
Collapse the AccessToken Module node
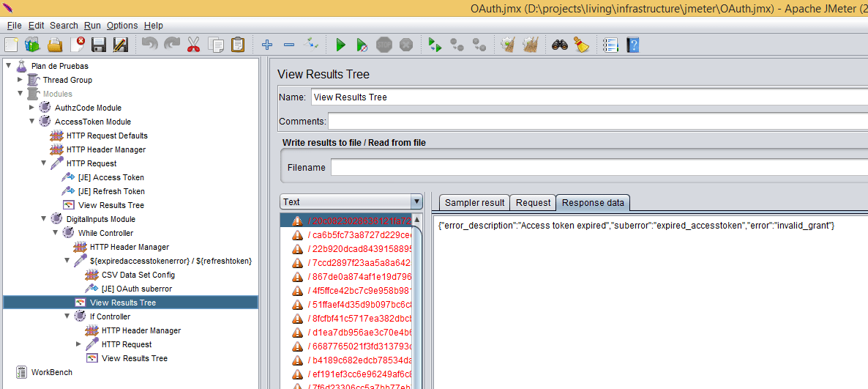click(x=32, y=122)
